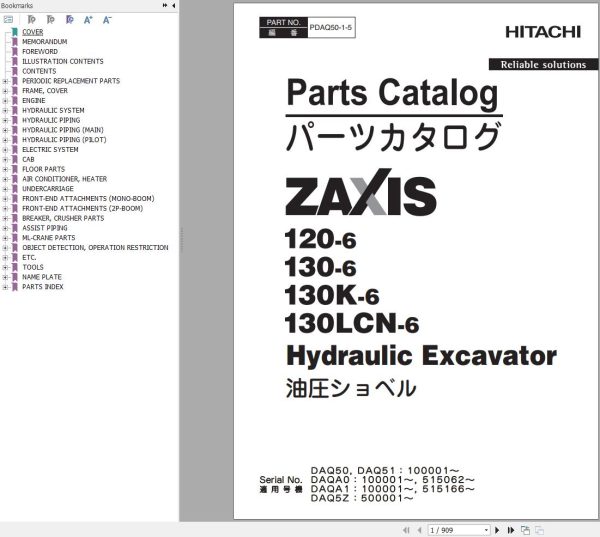Screen dimensions: 600x537
Task: Click the second grey bookmark toolbar icon
Action: [51, 20]
